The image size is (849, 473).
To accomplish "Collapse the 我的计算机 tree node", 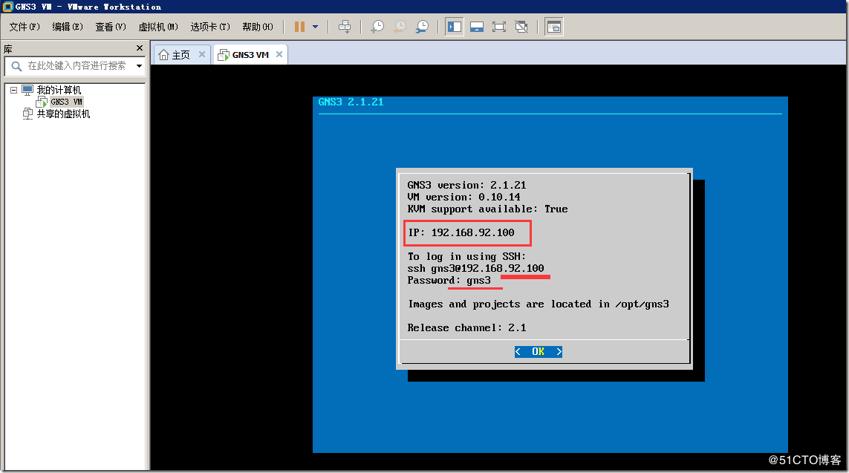I will 14,90.
